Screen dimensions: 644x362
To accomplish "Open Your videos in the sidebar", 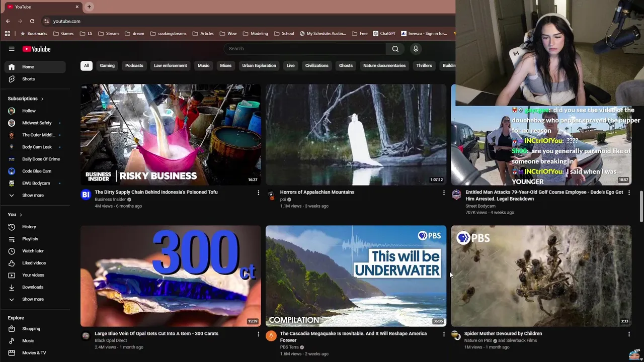I will click(35, 275).
